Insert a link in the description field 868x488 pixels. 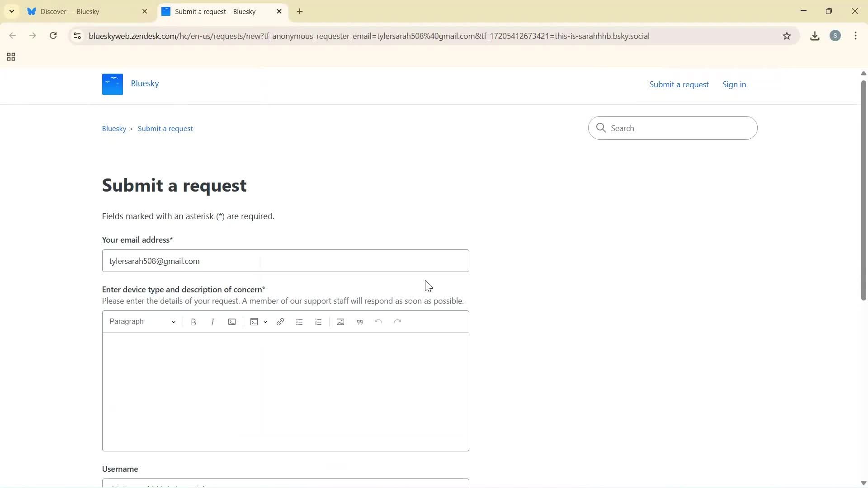pos(280,321)
